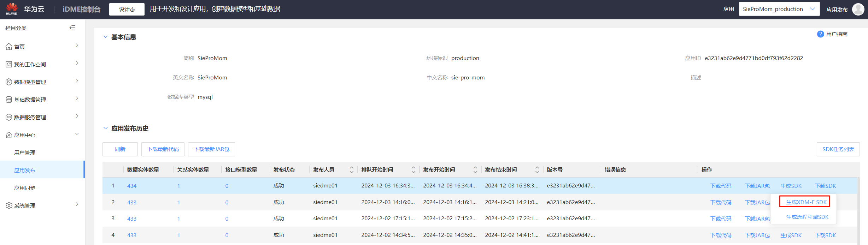Click 下载最新JAR包 button
Image resolution: width=868 pixels, height=245 pixels.
tap(211, 149)
